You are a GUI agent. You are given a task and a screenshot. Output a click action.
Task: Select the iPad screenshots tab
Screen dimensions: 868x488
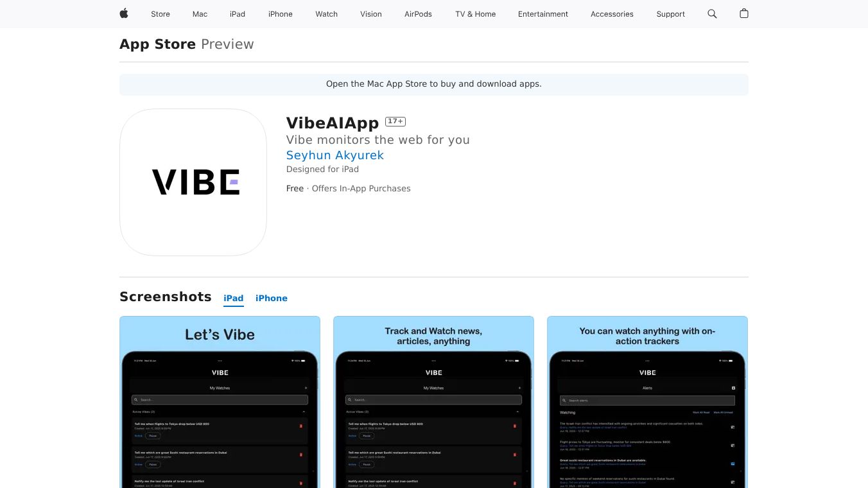[x=234, y=299]
